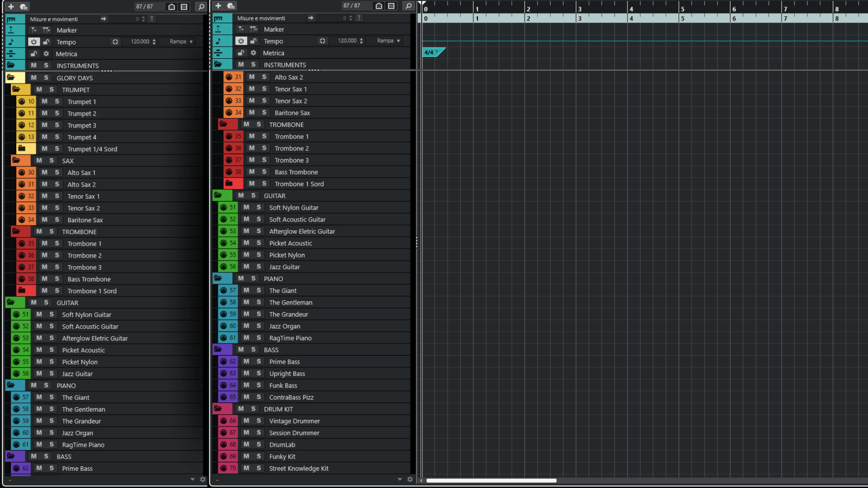Click Add Track plus icon in right track list
The width and height of the screenshot is (868, 488).
pos(218,6)
